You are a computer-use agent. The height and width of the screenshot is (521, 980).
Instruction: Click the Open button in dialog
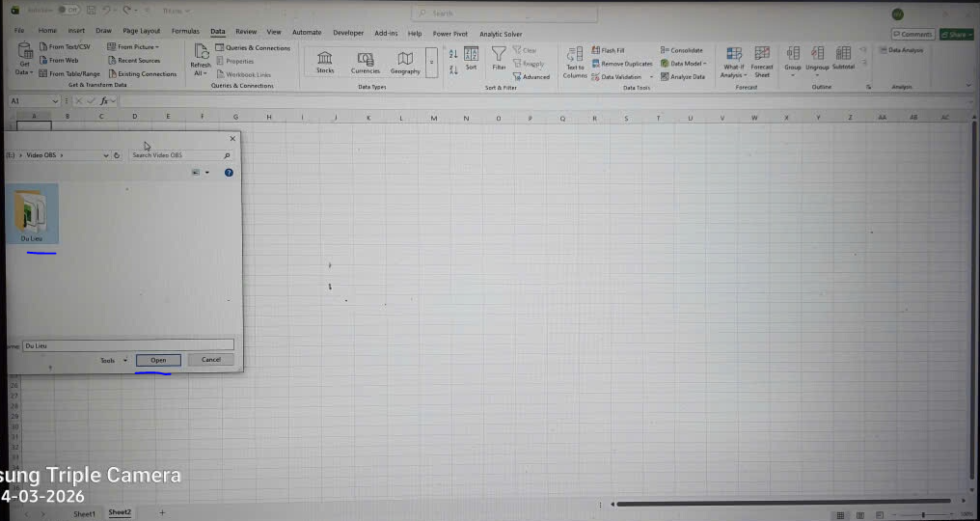click(x=158, y=360)
